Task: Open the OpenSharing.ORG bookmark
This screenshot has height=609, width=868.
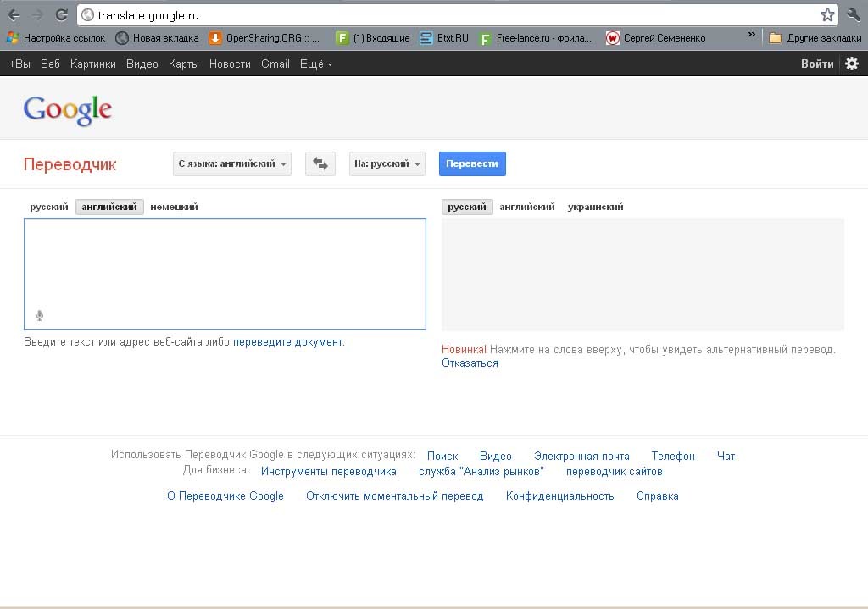Action: tap(264, 38)
